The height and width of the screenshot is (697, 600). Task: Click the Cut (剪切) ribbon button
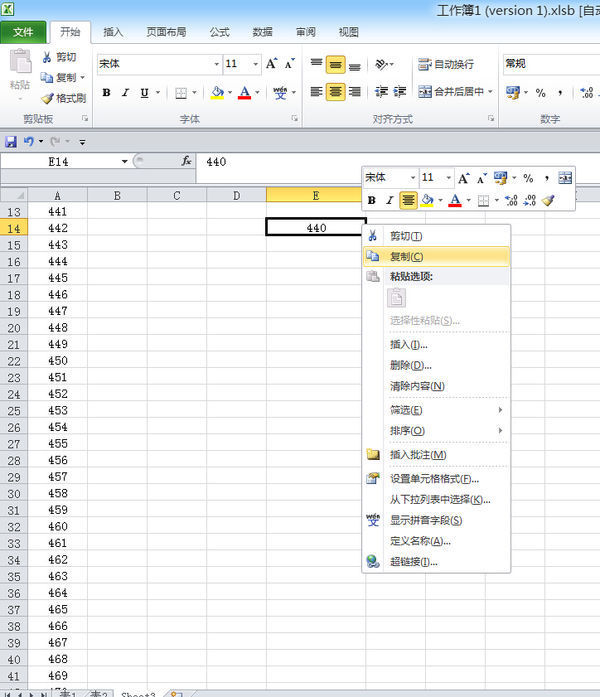pos(58,57)
